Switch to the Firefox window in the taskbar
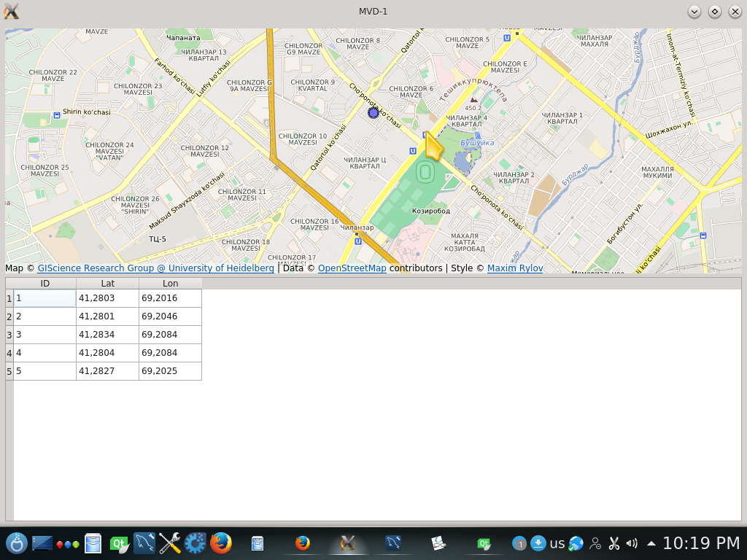Image resolution: width=747 pixels, height=560 pixels. (x=303, y=543)
